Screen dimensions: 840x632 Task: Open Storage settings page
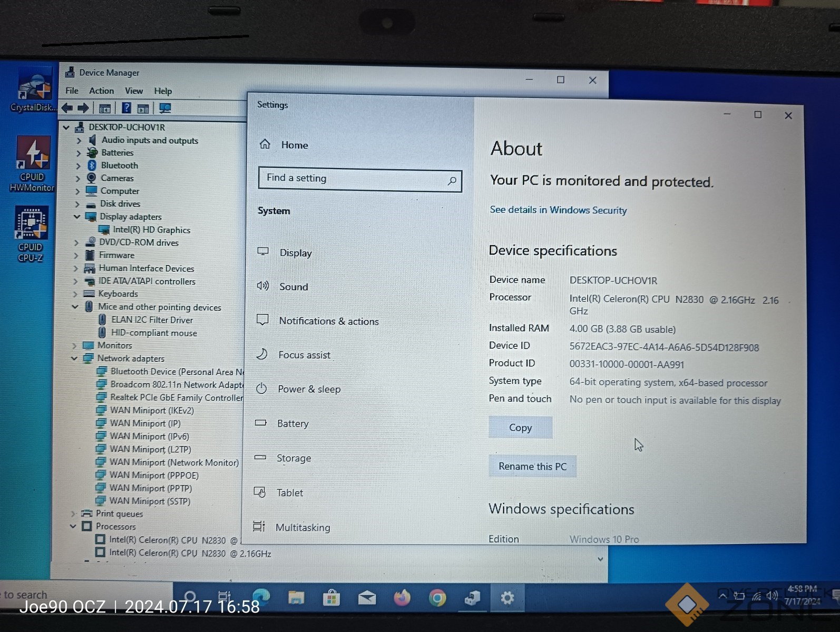pos(283,458)
